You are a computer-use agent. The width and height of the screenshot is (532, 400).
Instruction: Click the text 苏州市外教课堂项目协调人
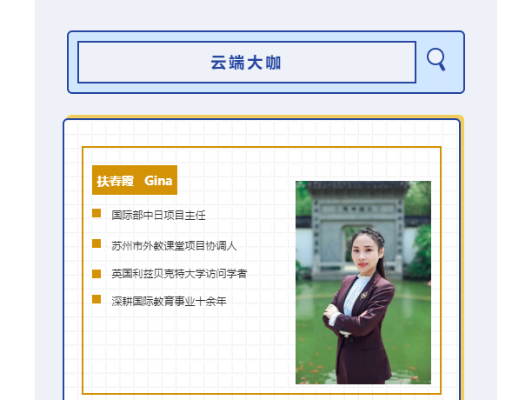pyautogui.click(x=174, y=245)
